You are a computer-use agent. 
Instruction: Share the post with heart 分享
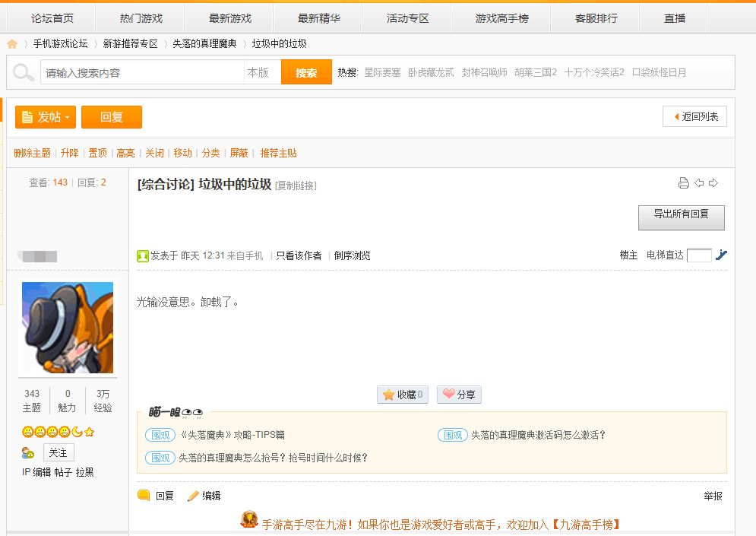click(x=459, y=395)
